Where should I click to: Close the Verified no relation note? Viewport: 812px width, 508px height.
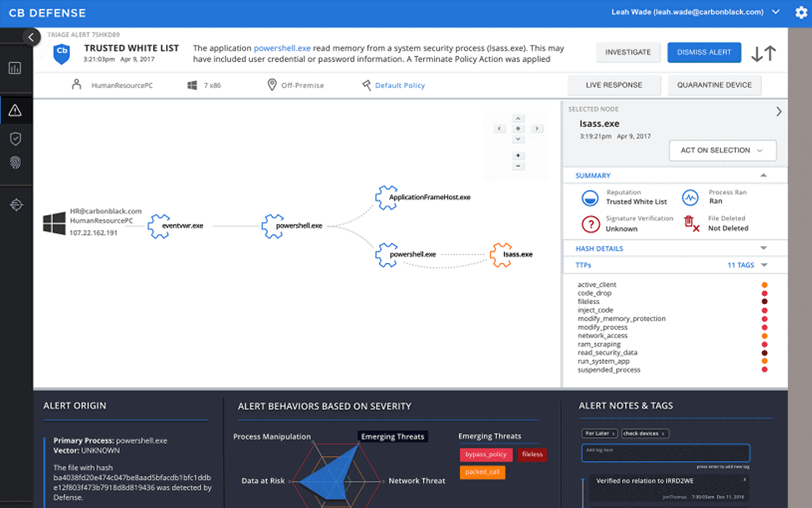(x=745, y=480)
